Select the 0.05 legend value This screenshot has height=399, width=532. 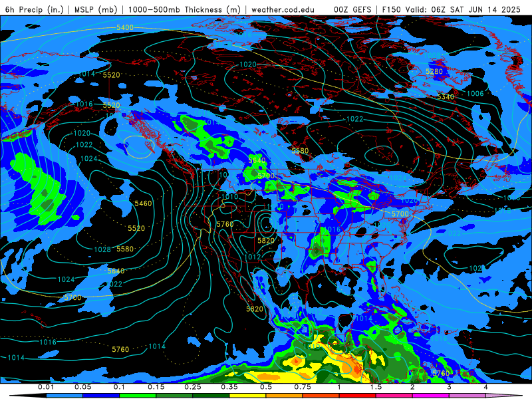pos(82,387)
